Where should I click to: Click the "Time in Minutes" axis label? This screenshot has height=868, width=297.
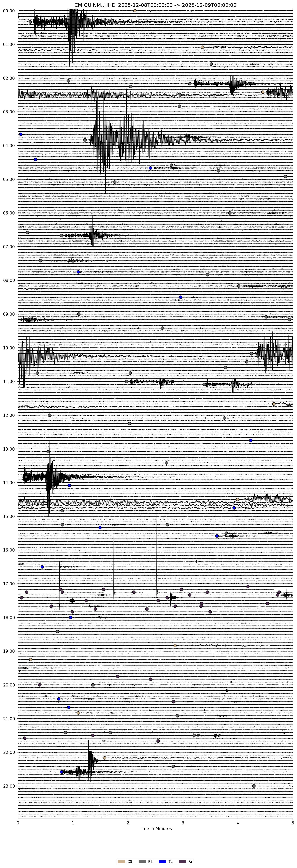pyautogui.click(x=155, y=828)
